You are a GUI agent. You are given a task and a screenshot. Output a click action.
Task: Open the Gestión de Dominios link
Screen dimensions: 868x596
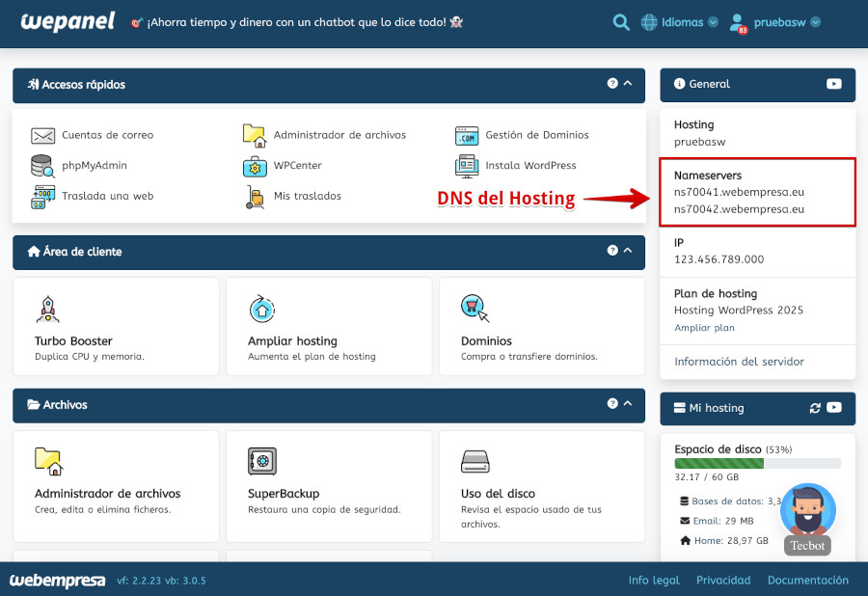pyautogui.click(x=537, y=135)
